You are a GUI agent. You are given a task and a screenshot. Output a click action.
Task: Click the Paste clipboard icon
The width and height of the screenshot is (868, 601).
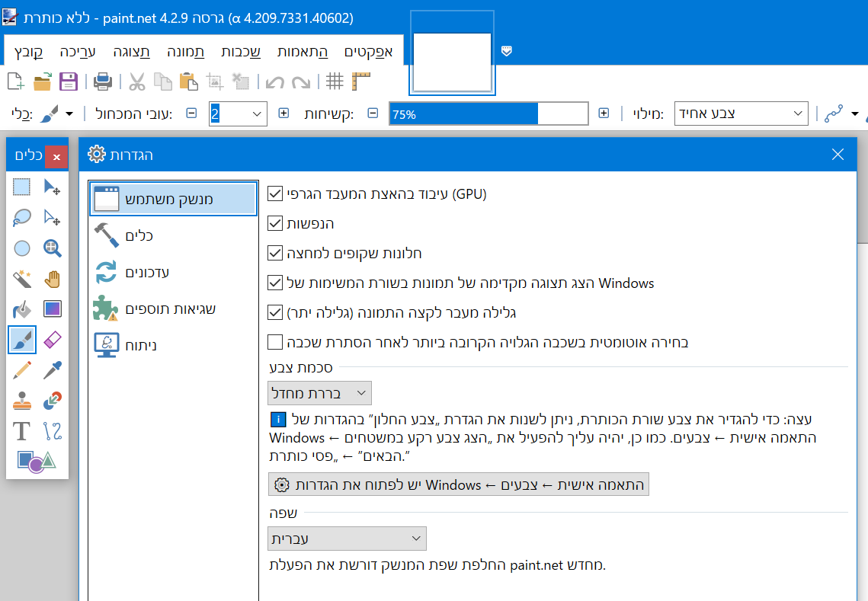[x=189, y=82]
